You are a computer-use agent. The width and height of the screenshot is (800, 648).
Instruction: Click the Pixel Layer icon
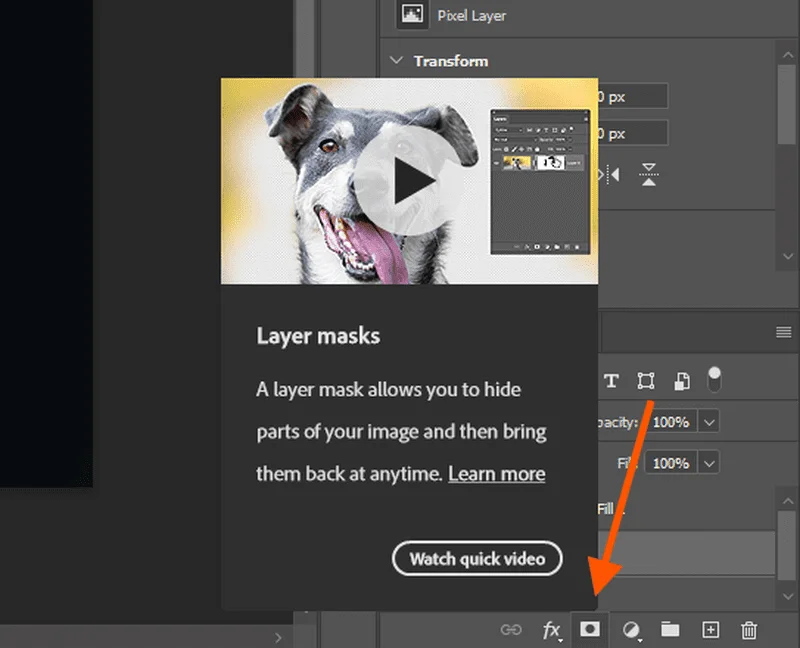pos(412,14)
